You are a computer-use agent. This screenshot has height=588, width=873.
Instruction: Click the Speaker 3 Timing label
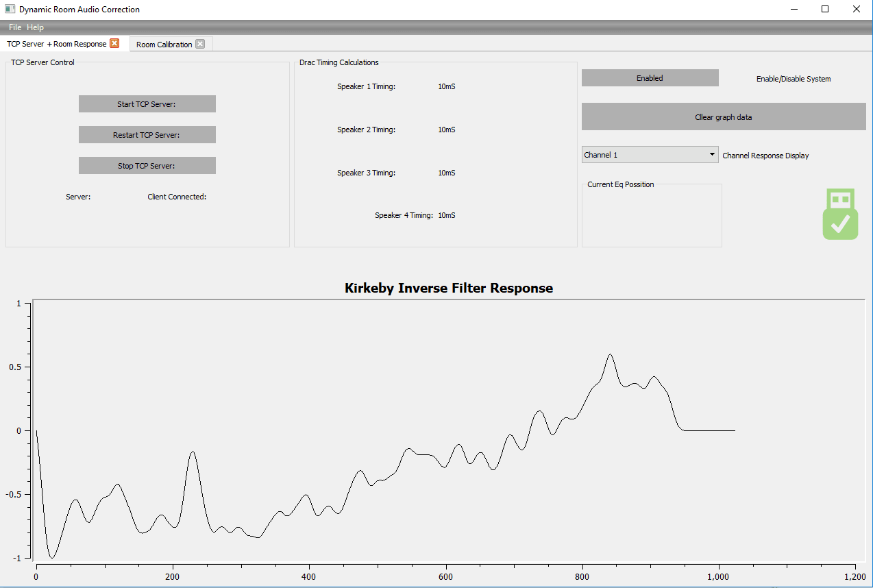[366, 173]
